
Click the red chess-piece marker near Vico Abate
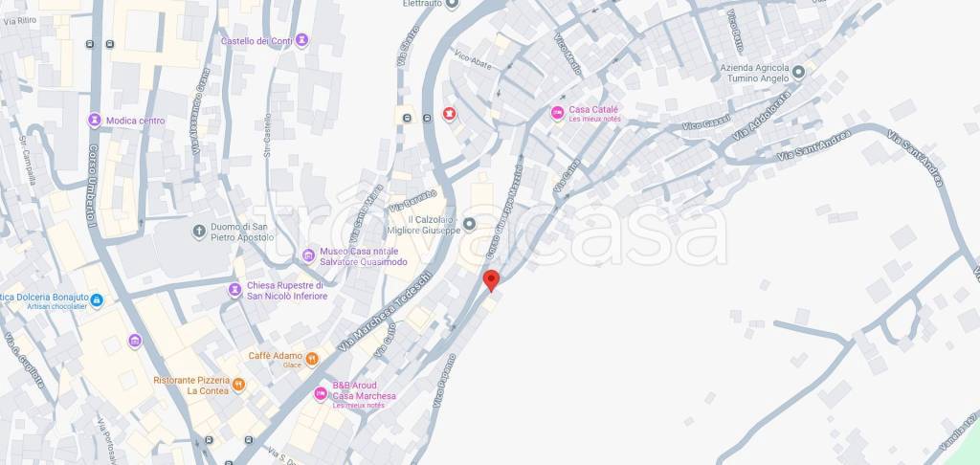[x=449, y=114]
